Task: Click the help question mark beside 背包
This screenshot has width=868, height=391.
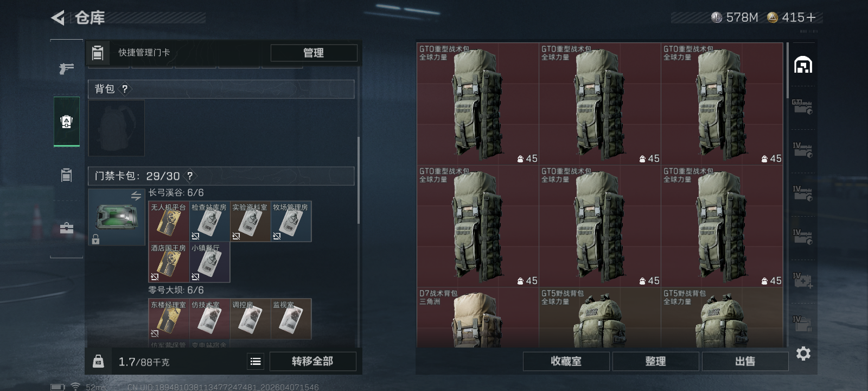Action: (125, 89)
